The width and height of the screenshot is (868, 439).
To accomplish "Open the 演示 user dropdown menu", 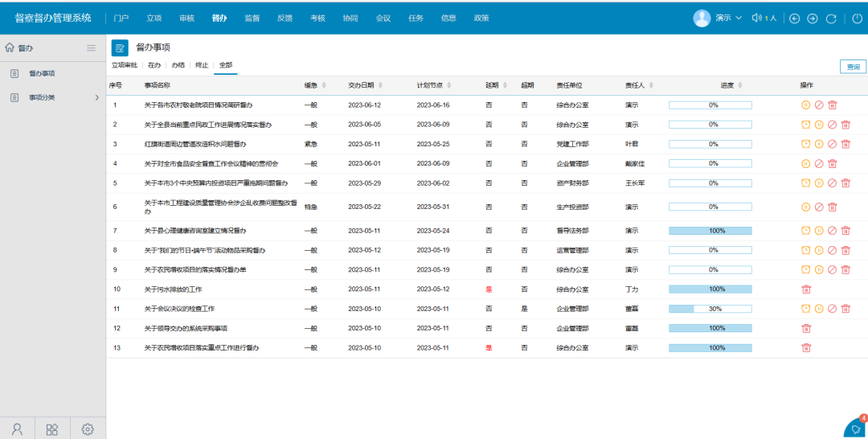I will [717, 18].
